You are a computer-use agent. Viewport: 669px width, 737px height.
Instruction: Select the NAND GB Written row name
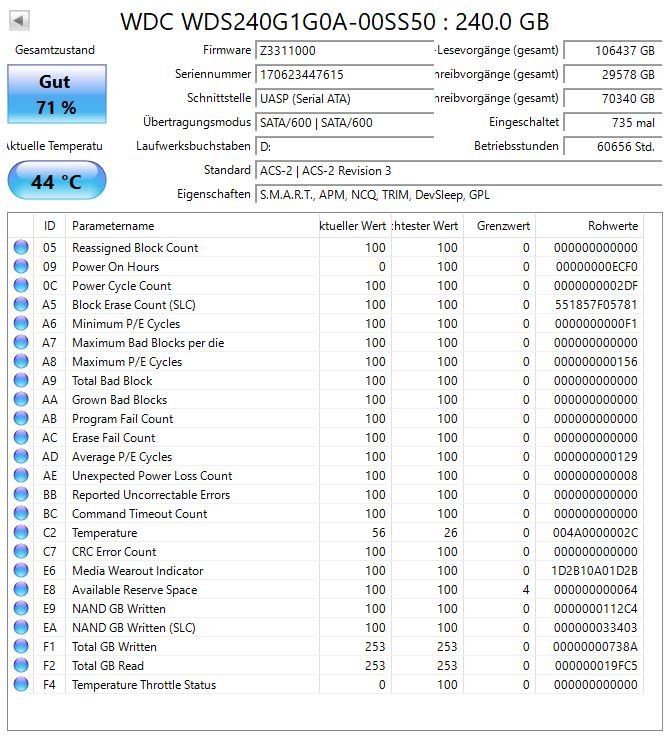coord(118,609)
